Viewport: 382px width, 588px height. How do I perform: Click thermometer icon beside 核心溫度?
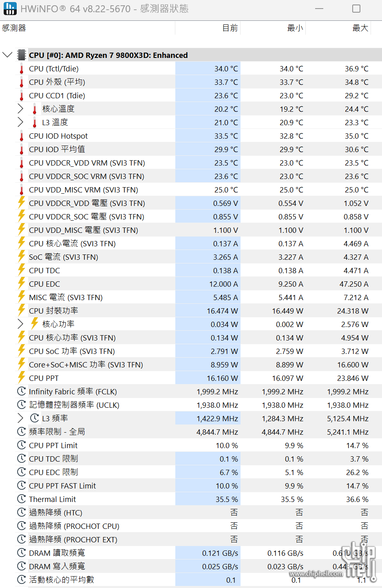coord(35,109)
